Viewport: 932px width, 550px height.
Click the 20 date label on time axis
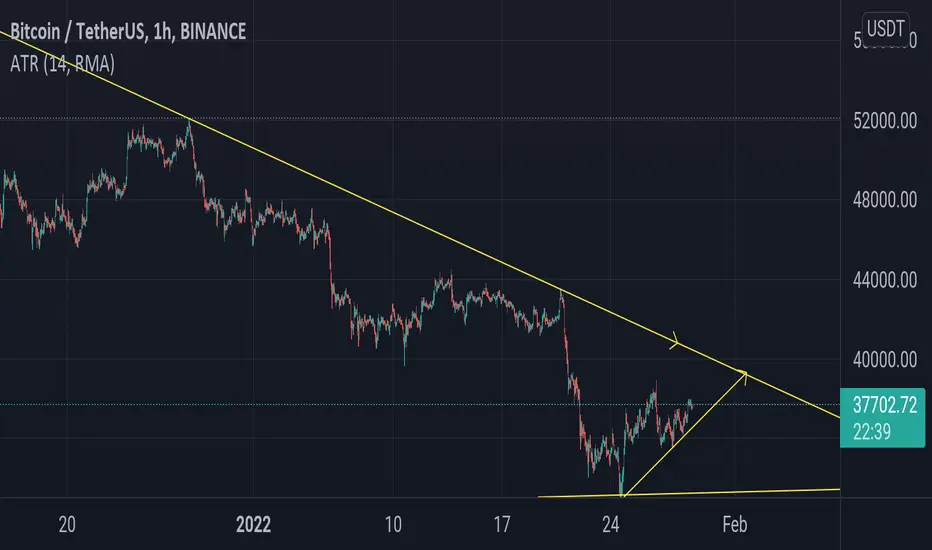pos(67,524)
